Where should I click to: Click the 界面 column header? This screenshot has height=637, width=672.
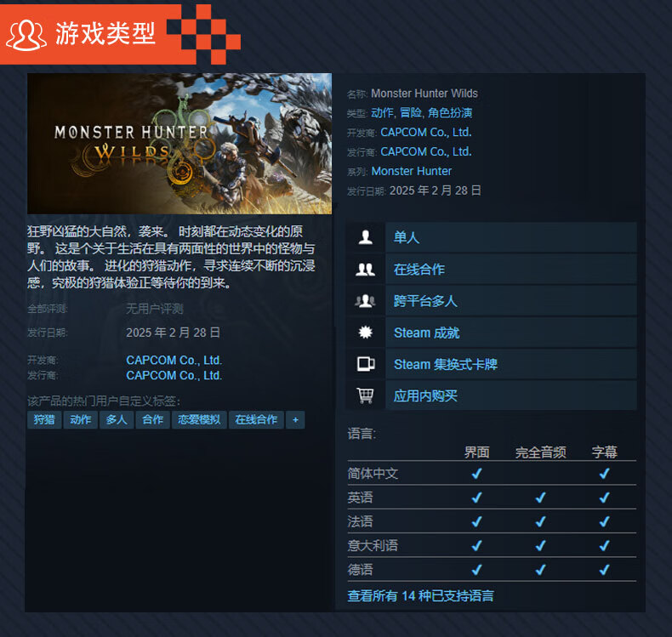click(476, 452)
